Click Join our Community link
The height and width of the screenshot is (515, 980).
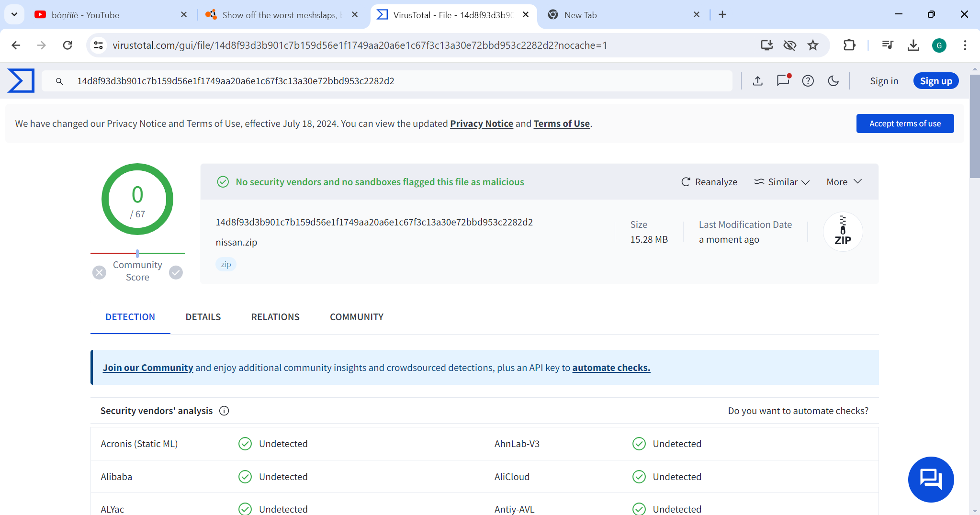[148, 368]
